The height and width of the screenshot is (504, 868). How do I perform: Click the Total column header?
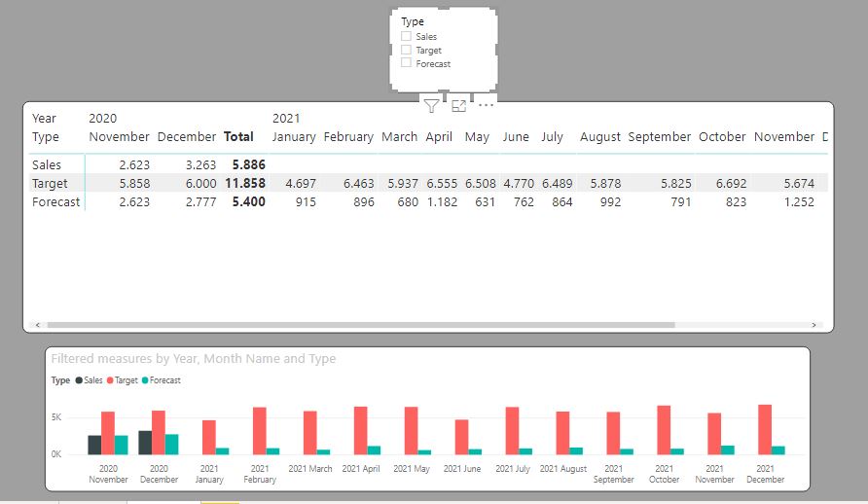coord(238,136)
